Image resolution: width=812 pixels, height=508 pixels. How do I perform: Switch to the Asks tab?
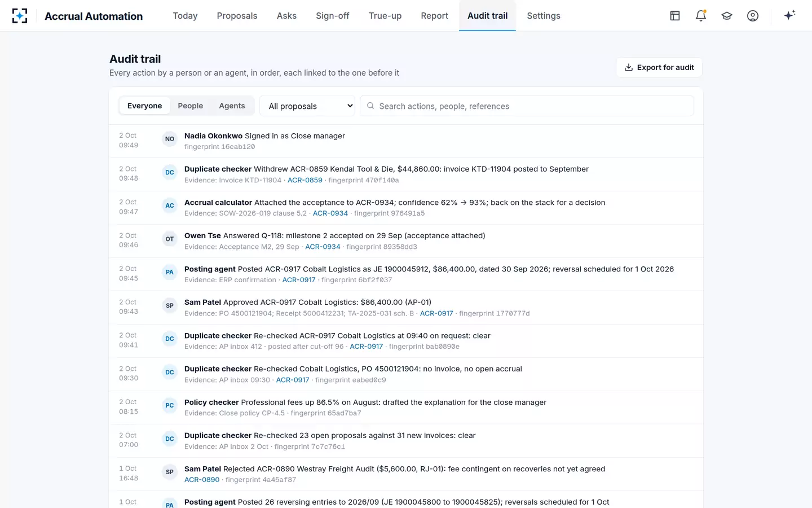coord(286,16)
